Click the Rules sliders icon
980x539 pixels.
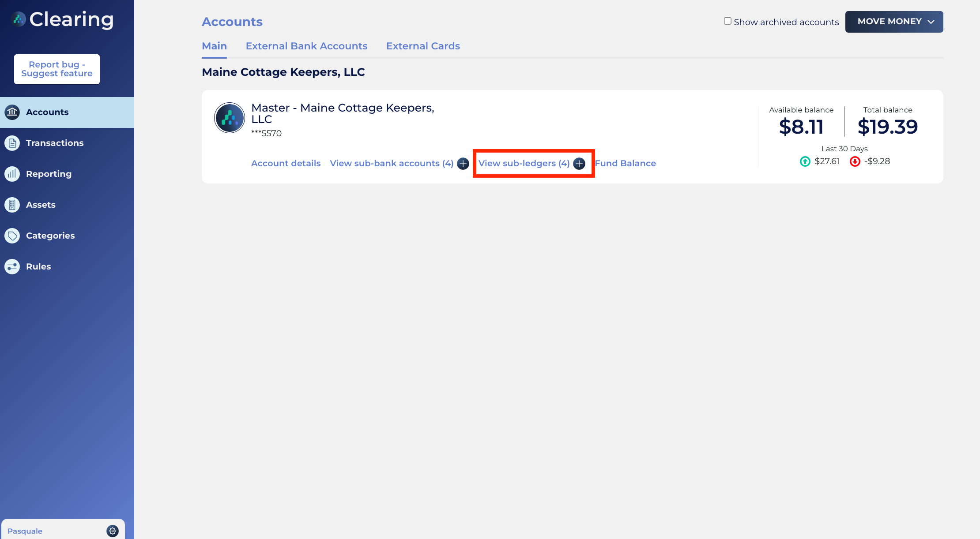(12, 266)
